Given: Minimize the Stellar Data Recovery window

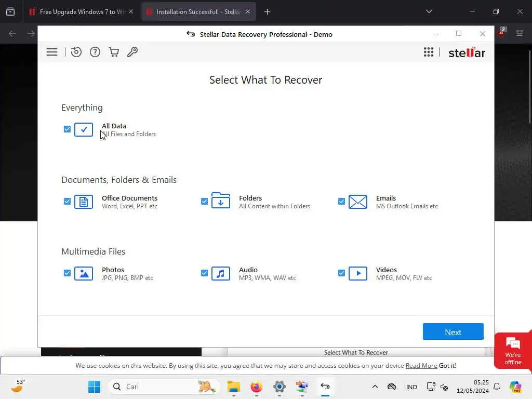Looking at the screenshot, I should (x=436, y=34).
